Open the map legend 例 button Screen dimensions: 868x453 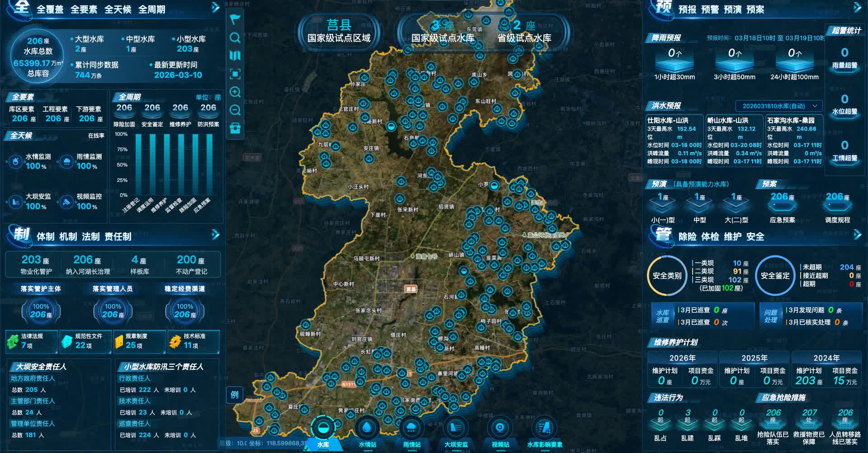(234, 395)
